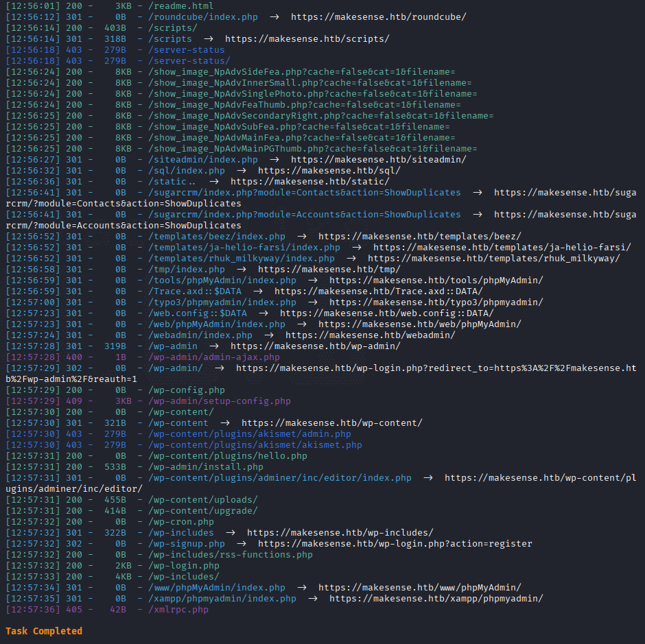Viewport: 645px width, 644px height.
Task: Click the "400" status code
Action: coord(74,357)
